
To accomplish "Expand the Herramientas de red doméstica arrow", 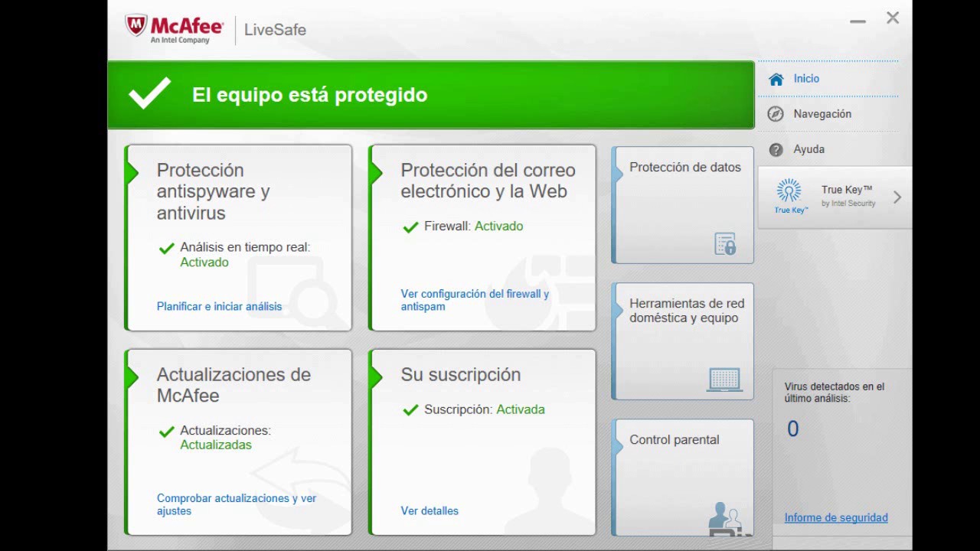I will [x=617, y=310].
